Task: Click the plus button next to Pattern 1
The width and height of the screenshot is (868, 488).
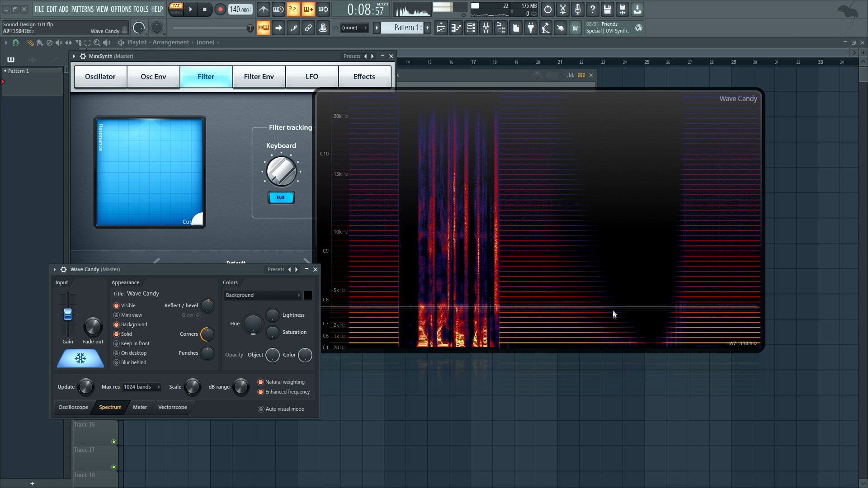Action: coord(427,28)
